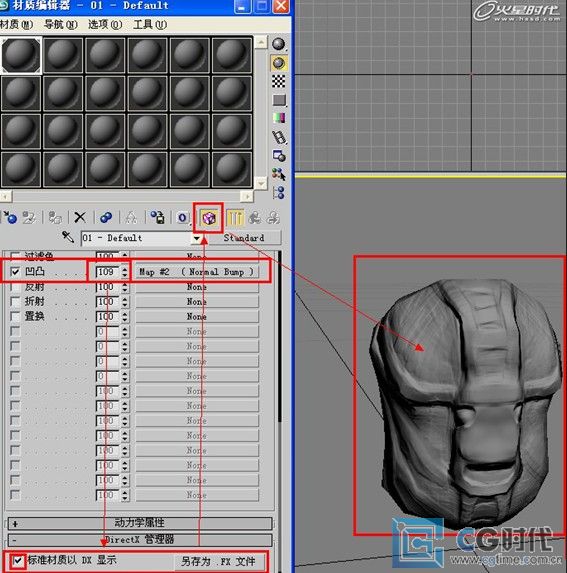This screenshot has height=573, width=567.
Task: Click the 反射 None map button
Action: click(x=197, y=287)
